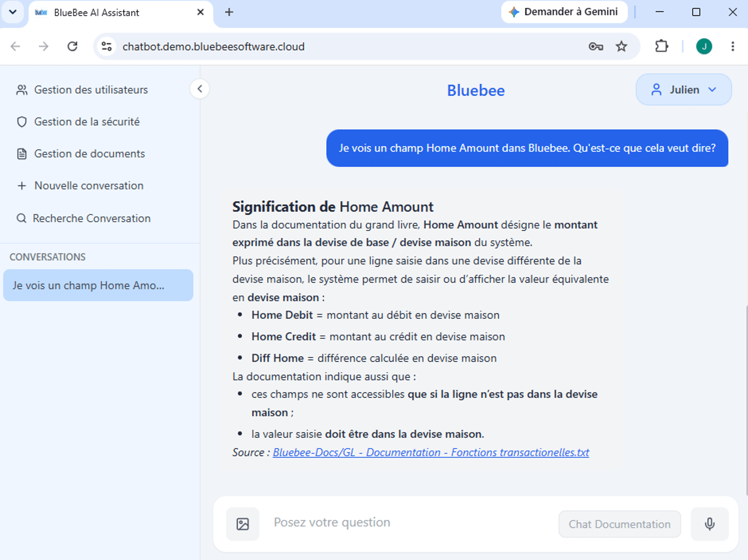Screen dimensions: 748x560
Task: Focus the Posez votre question field
Action: tap(412, 522)
